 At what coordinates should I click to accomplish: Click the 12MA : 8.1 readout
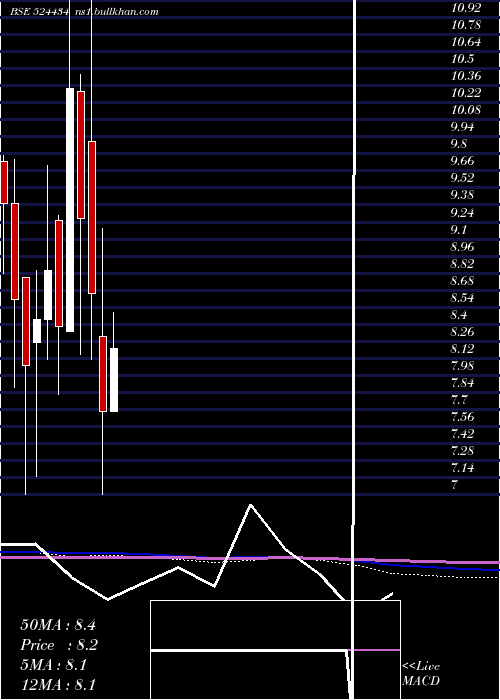[58, 684]
